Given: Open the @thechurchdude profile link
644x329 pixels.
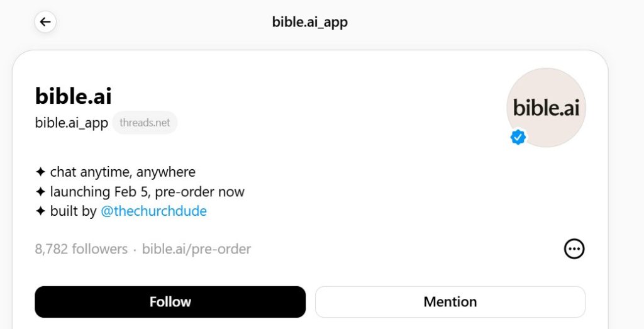Looking at the screenshot, I should [x=153, y=211].
